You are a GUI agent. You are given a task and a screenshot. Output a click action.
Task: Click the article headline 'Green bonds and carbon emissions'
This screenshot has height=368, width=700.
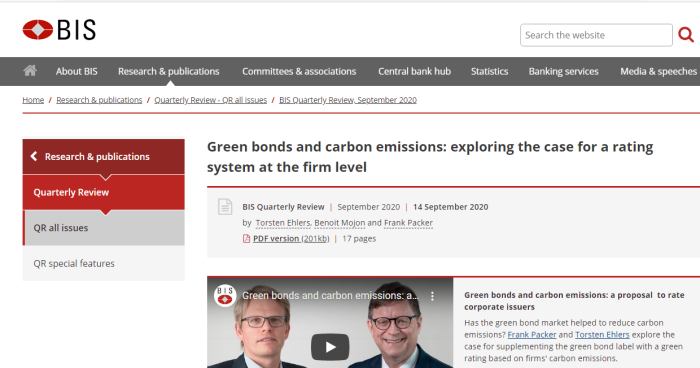click(x=430, y=157)
